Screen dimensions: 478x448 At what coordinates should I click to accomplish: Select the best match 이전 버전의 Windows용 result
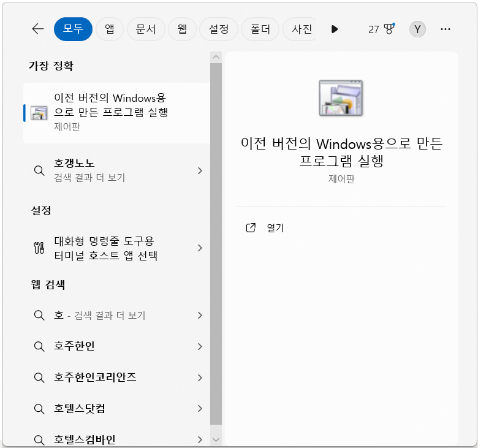coord(116,113)
